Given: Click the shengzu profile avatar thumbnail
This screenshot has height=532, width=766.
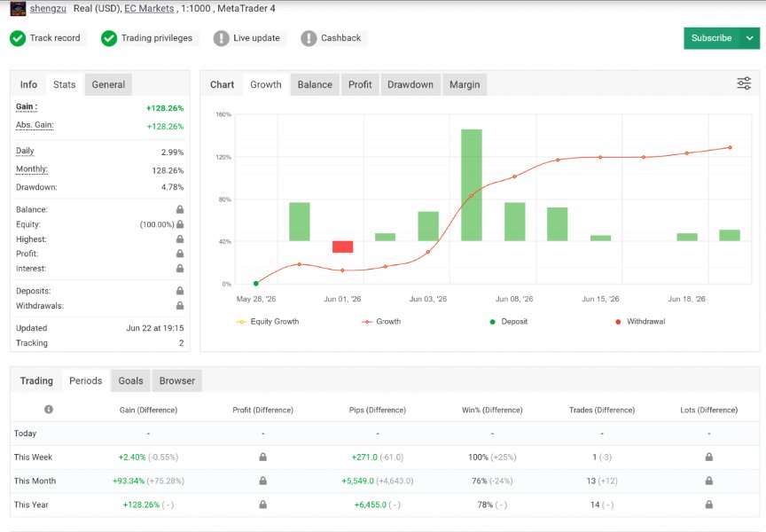Looking at the screenshot, I should pyautogui.click(x=18, y=9).
